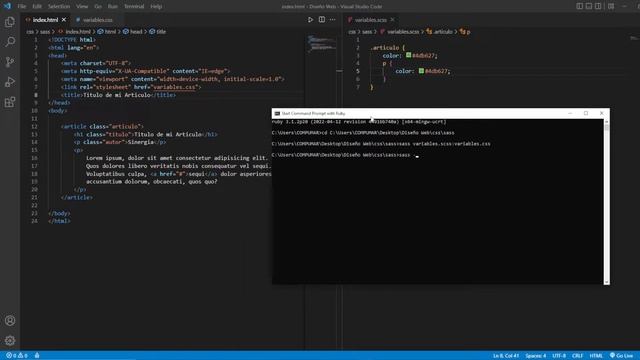Click the lock icon in status bar

(x=37, y=356)
